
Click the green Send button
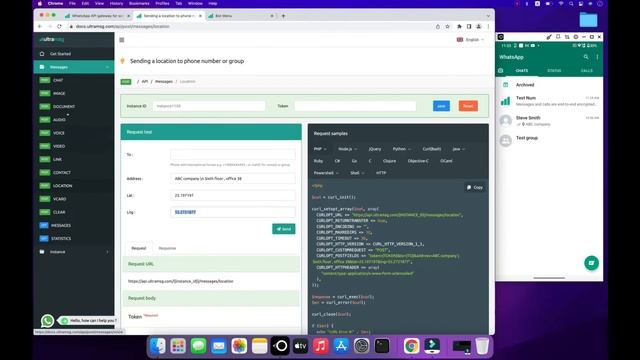click(x=284, y=229)
